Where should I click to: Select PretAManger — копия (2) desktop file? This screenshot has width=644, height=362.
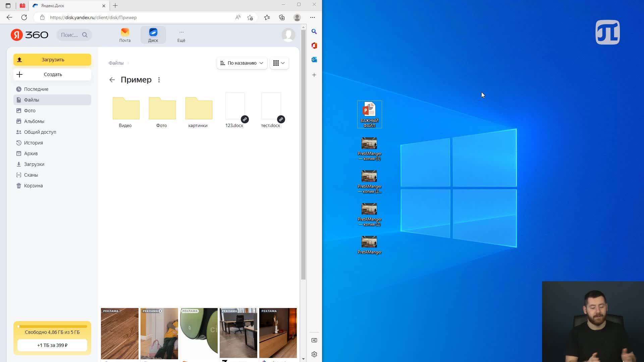click(x=369, y=215)
